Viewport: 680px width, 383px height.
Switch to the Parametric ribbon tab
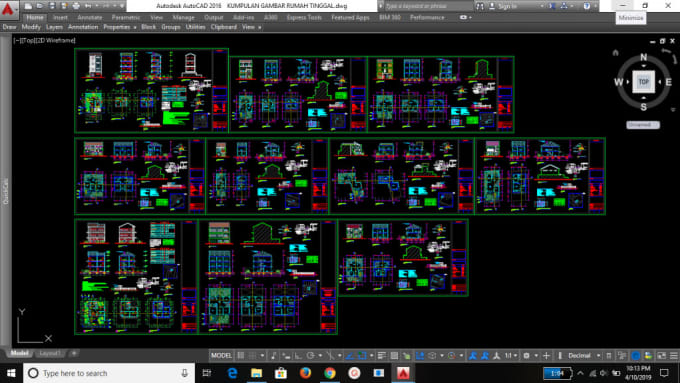(x=126, y=17)
